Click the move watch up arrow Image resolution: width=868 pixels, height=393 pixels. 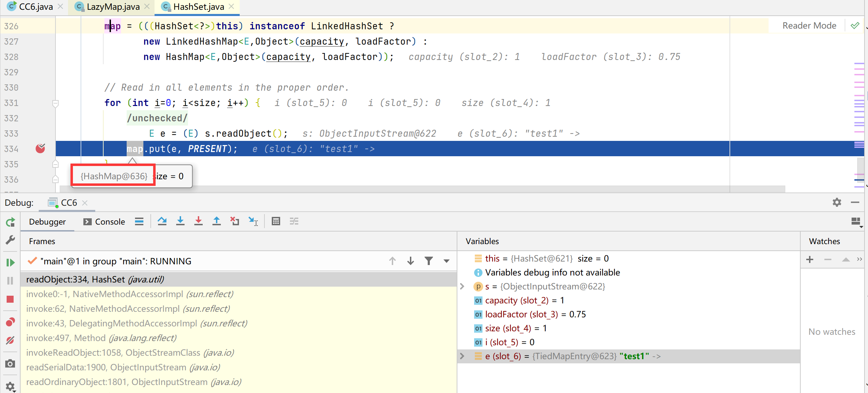click(846, 259)
